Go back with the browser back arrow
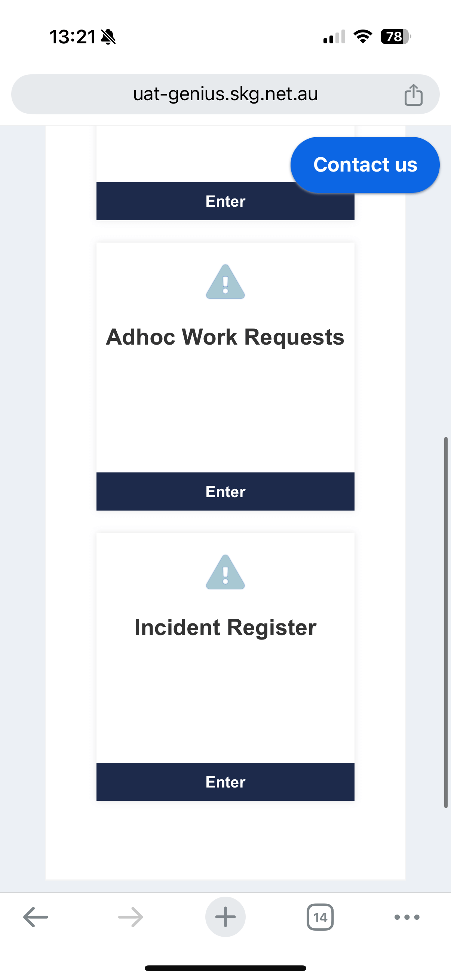The width and height of the screenshot is (451, 980). coord(36,917)
